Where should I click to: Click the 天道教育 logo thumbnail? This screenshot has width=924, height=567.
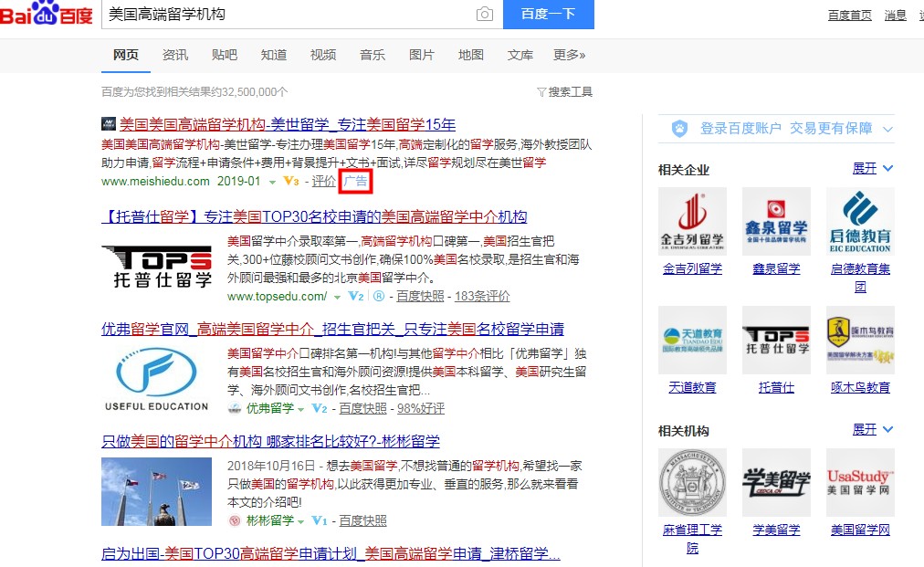click(692, 340)
